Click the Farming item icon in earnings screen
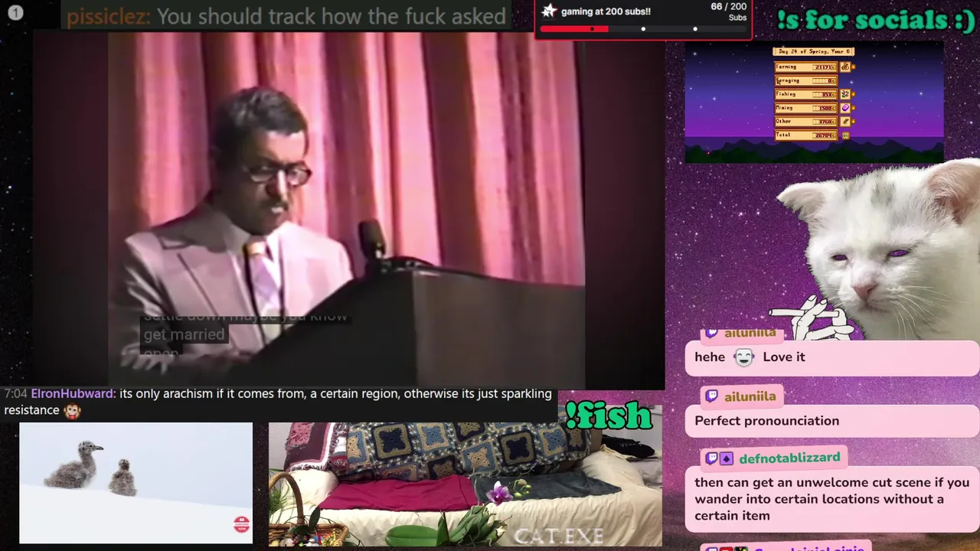980x551 pixels. tap(845, 67)
